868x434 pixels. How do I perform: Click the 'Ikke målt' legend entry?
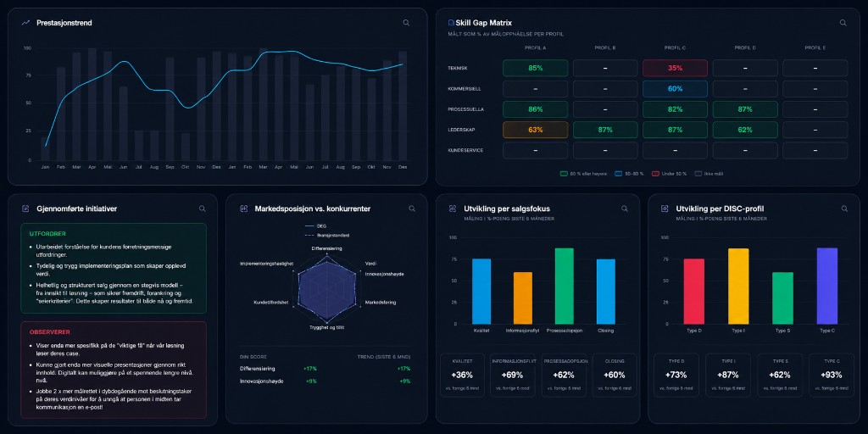click(709, 174)
